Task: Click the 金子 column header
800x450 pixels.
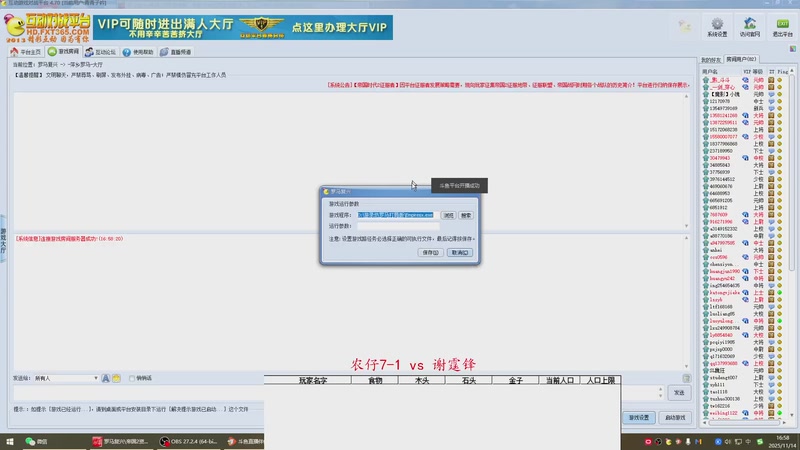Action: [x=515, y=381]
